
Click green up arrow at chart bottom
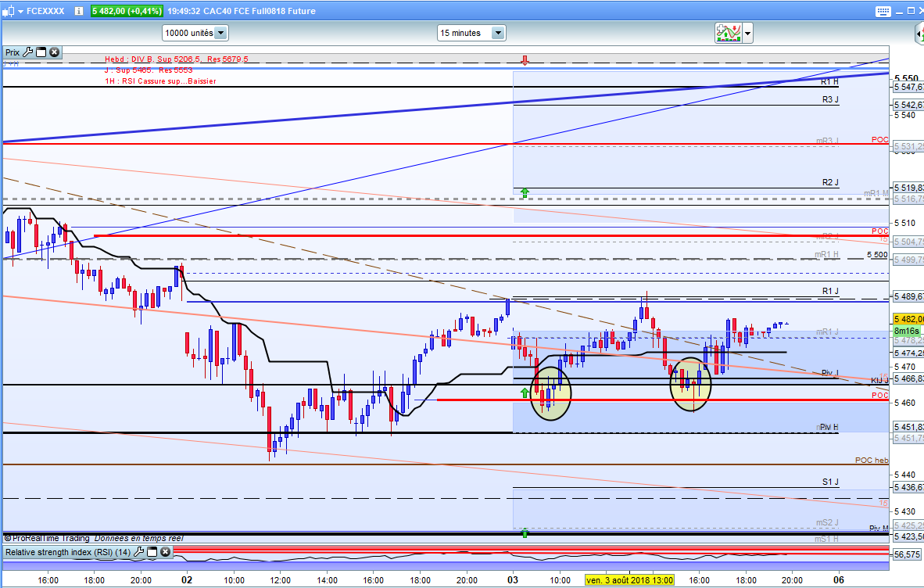525,533
